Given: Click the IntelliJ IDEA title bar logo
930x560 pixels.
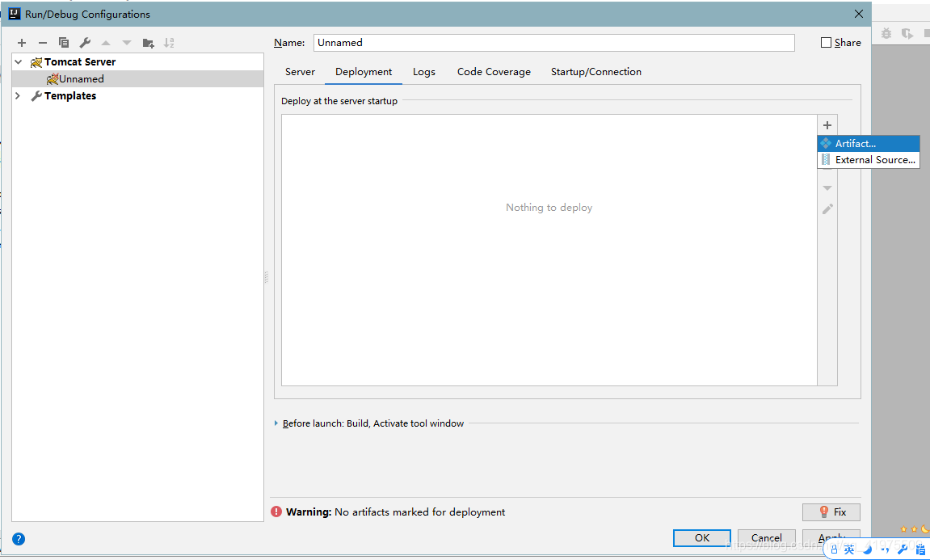Looking at the screenshot, I should pos(15,14).
